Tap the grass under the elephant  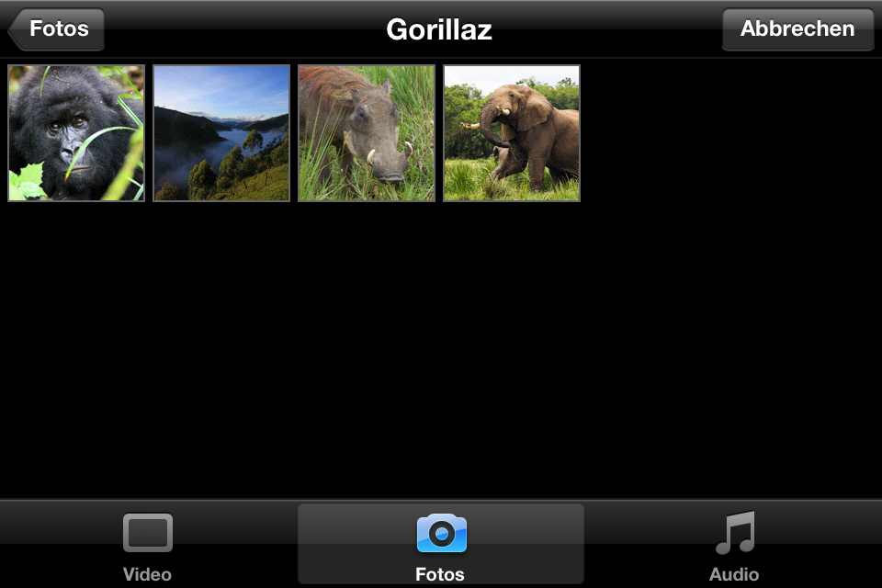tap(512, 188)
